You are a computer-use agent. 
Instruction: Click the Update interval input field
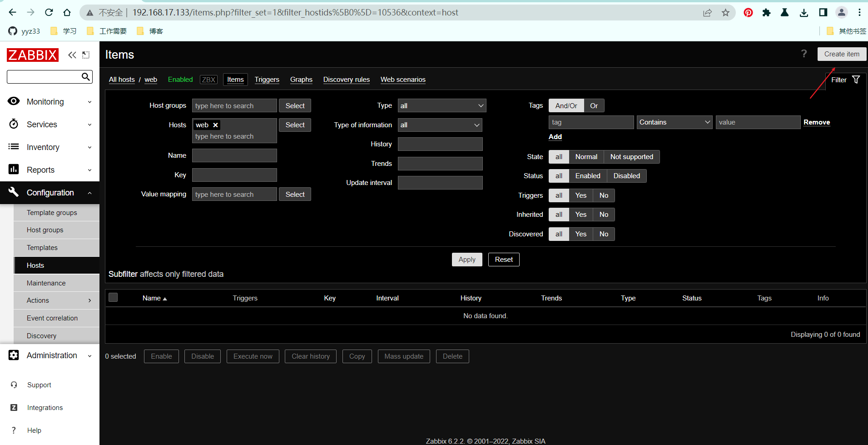[x=440, y=183]
